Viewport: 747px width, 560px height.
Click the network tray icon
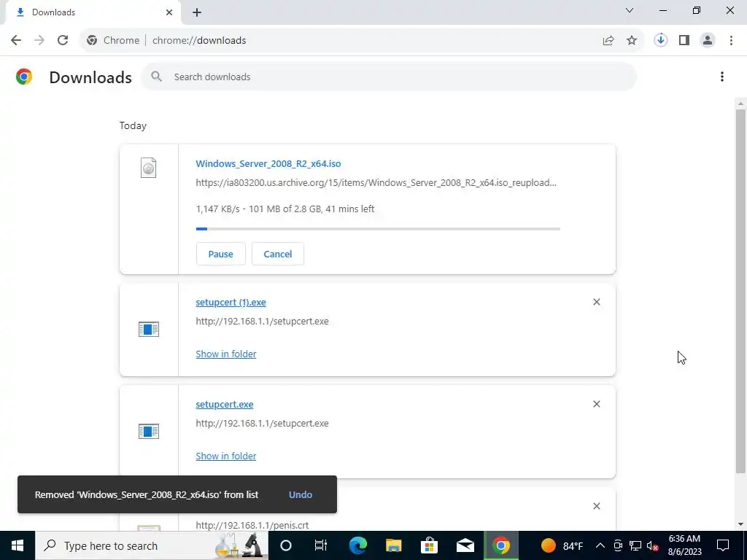point(635,545)
